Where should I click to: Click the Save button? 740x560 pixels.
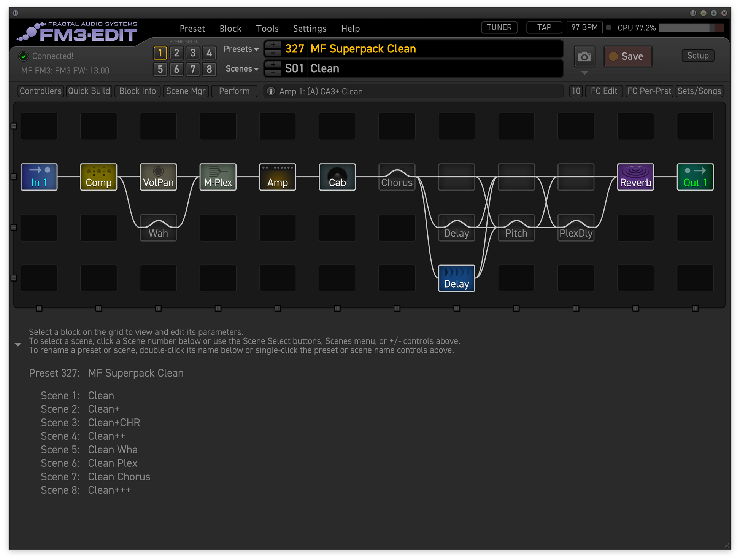(x=628, y=57)
